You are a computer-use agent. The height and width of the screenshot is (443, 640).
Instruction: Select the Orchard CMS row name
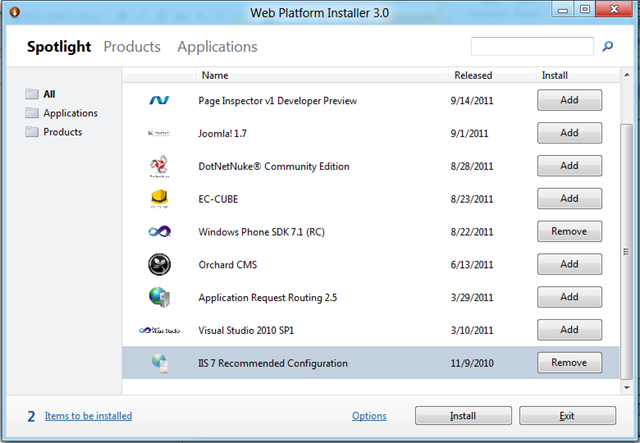point(228,265)
